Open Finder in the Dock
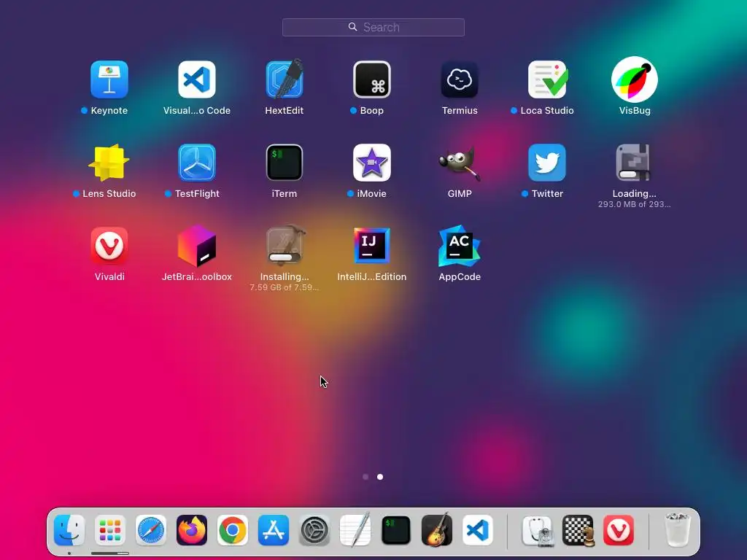This screenshot has width=747, height=560. tap(69, 530)
